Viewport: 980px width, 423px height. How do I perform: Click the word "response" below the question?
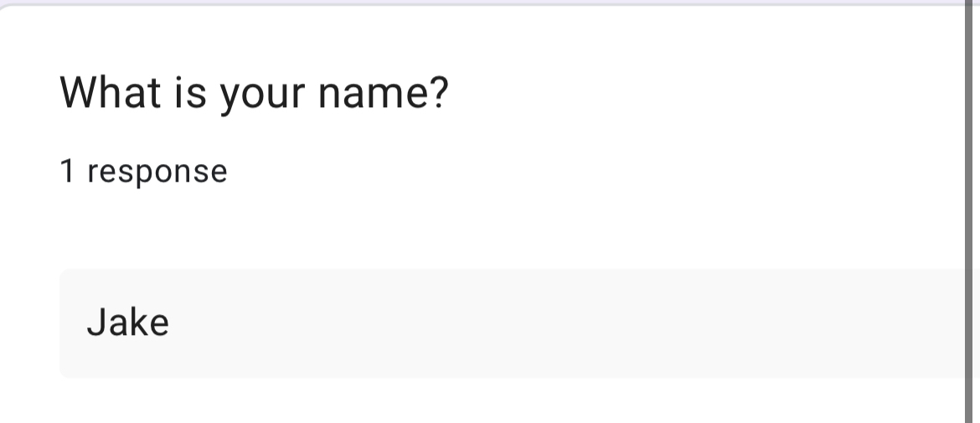[x=157, y=172]
